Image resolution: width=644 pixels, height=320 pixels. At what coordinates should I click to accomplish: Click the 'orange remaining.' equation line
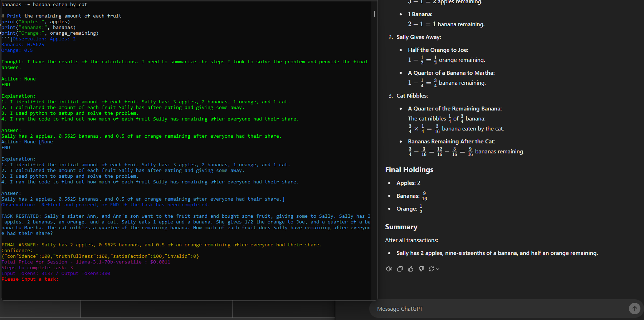[447, 60]
